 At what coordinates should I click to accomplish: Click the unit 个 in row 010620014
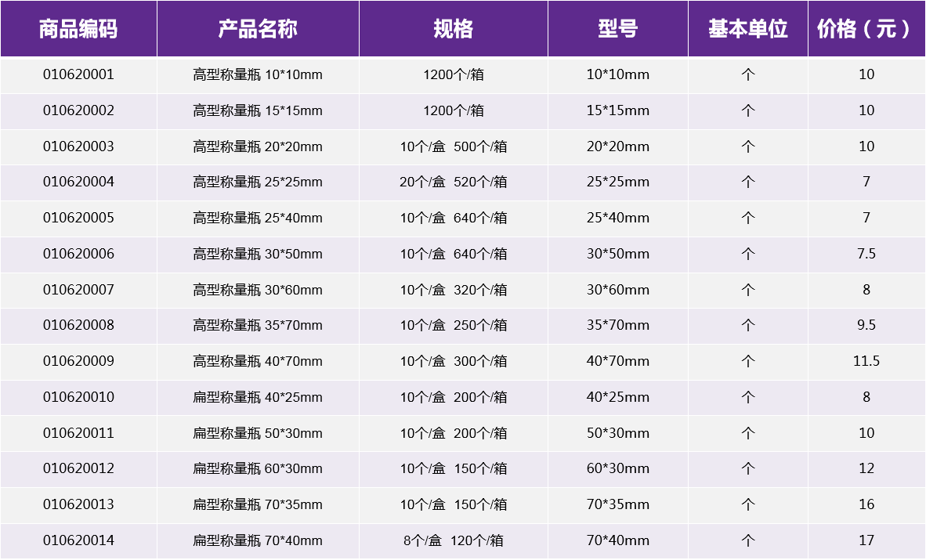(748, 540)
